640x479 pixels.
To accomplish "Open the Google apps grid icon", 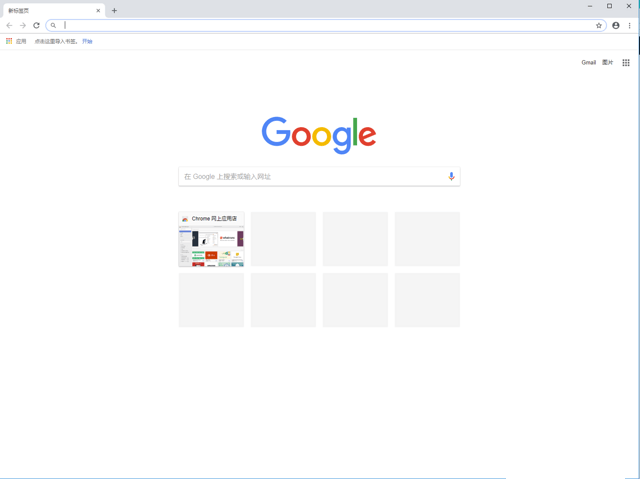I will pyautogui.click(x=626, y=62).
